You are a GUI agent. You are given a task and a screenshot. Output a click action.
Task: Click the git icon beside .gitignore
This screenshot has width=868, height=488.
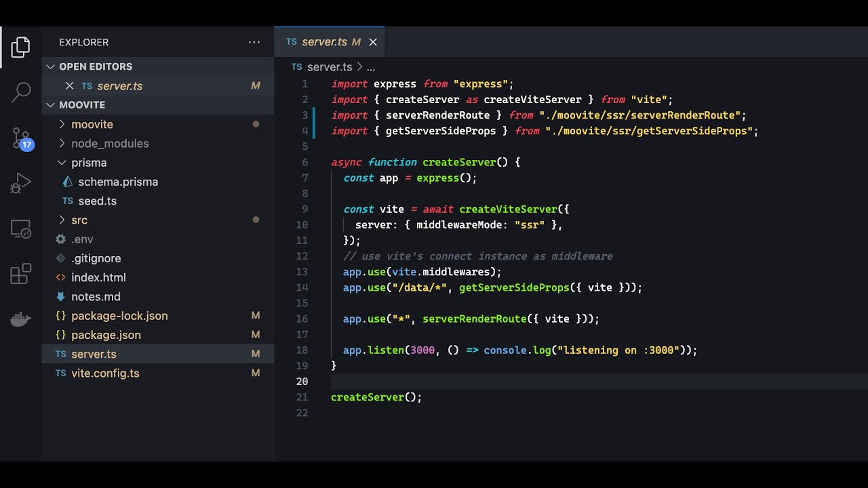pos(60,258)
